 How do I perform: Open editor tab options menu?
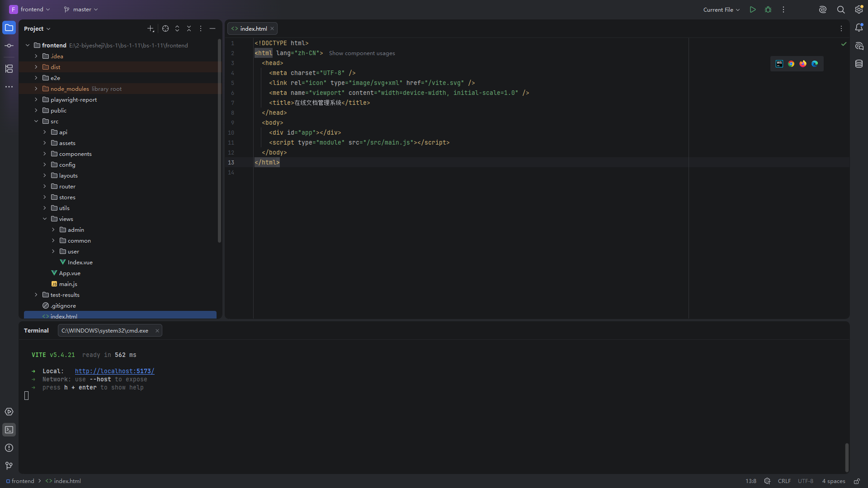(841, 28)
